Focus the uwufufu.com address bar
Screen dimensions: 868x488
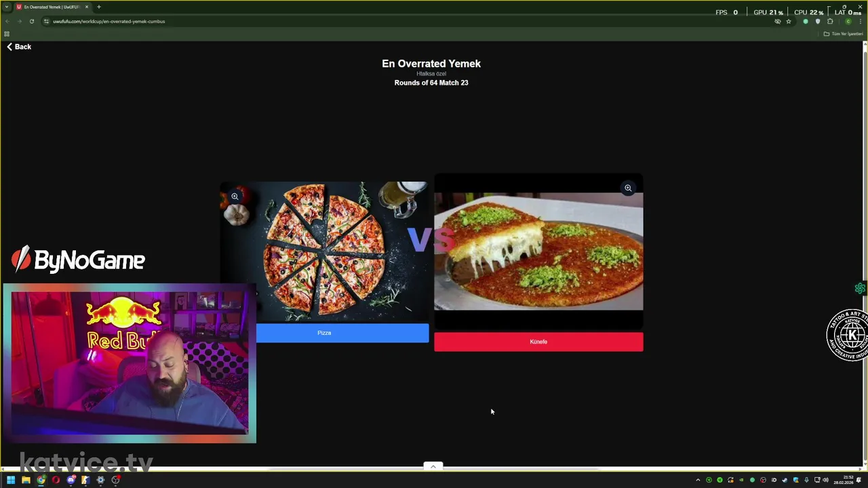407,21
